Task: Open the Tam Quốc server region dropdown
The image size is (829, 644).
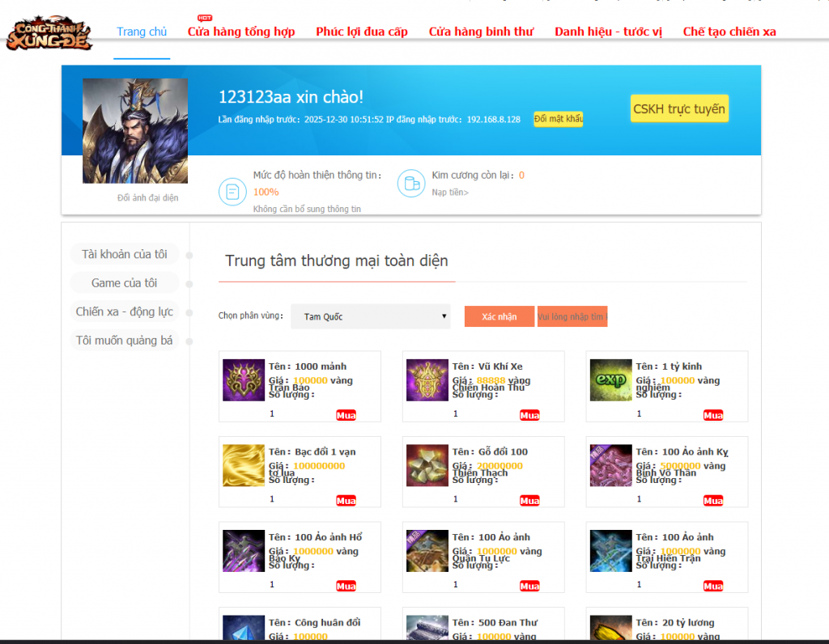Action: click(x=370, y=316)
